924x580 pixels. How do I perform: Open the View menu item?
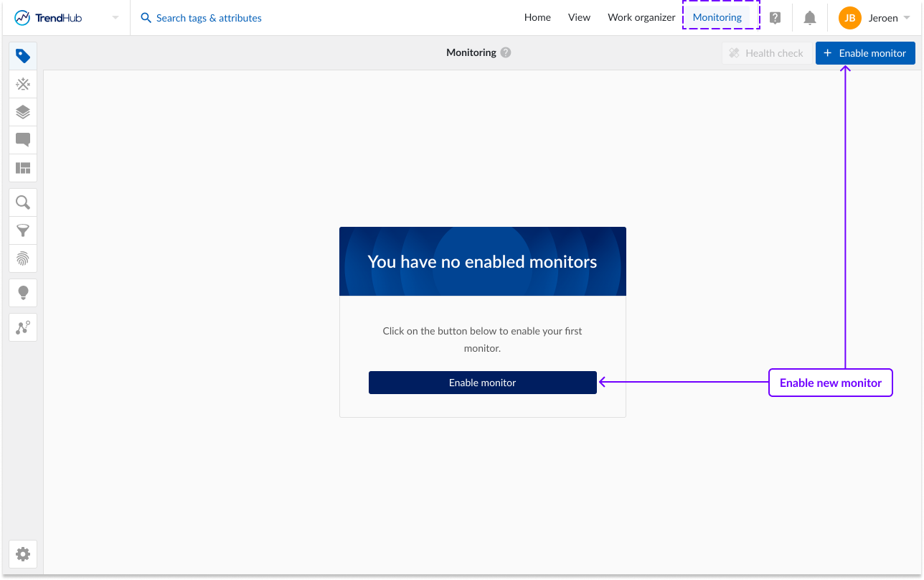click(x=579, y=18)
